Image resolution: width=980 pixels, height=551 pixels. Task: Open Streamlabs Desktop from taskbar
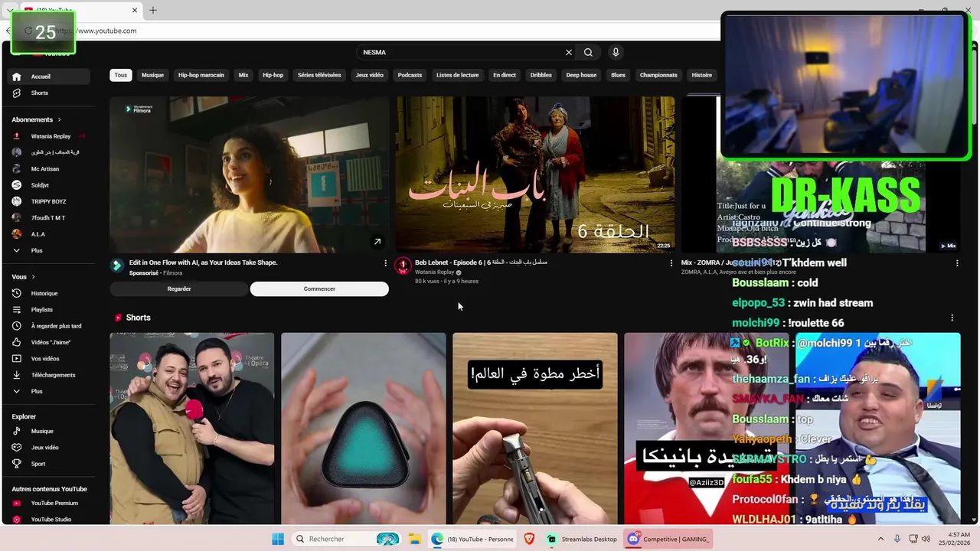[x=582, y=539]
